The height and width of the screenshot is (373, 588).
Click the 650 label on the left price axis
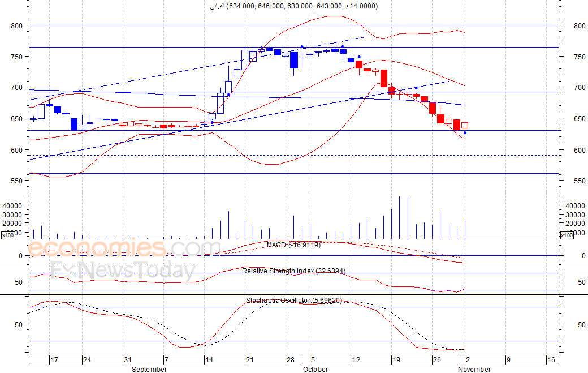pos(16,119)
